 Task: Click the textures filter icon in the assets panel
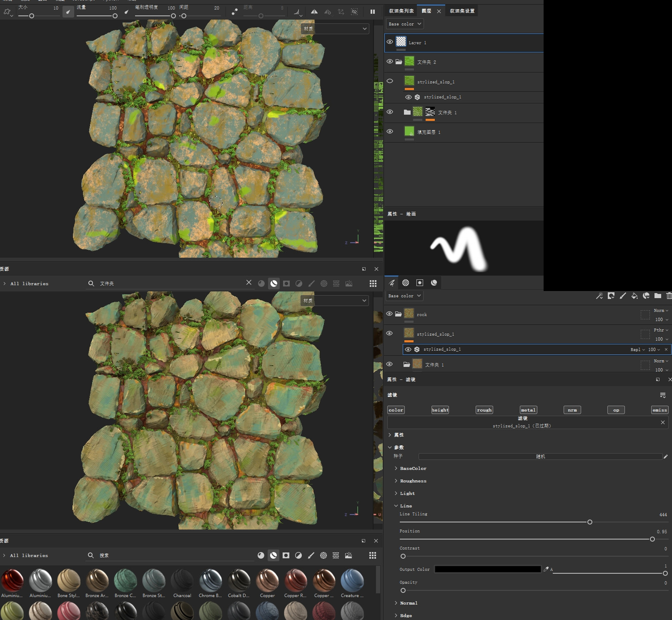pos(325,283)
